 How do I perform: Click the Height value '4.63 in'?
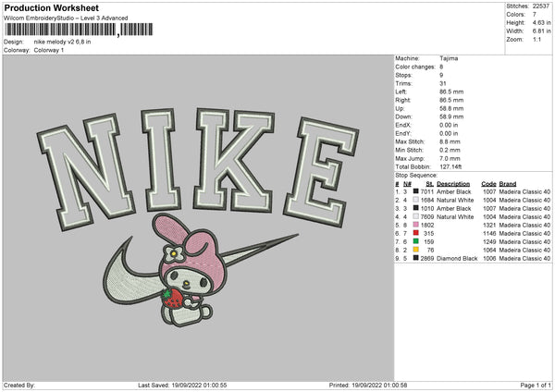click(541, 22)
